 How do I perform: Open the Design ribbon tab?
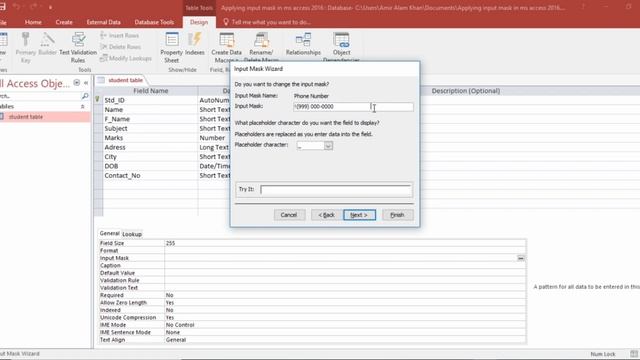coord(199,22)
